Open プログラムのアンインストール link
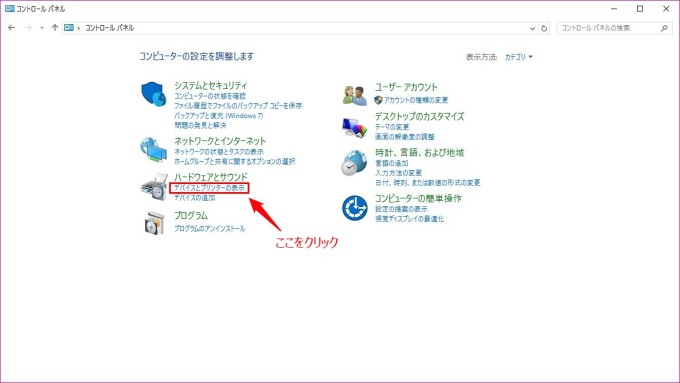This screenshot has height=383, width=680. coord(209,229)
